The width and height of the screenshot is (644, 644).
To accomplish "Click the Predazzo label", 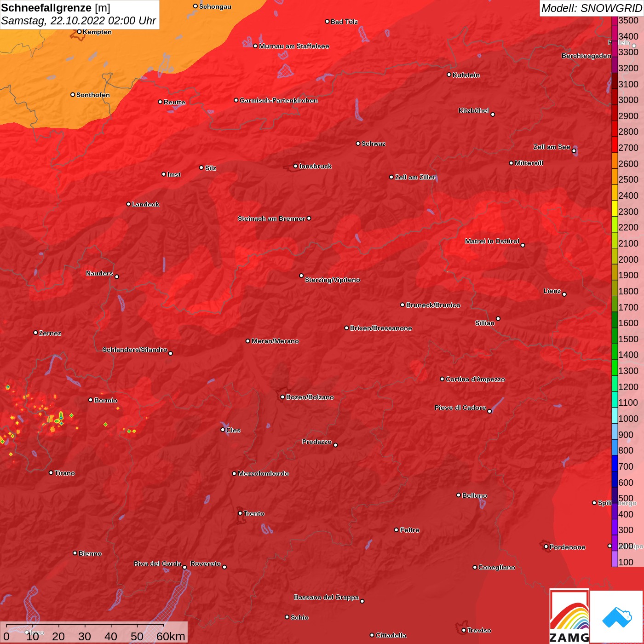I will tap(316, 442).
